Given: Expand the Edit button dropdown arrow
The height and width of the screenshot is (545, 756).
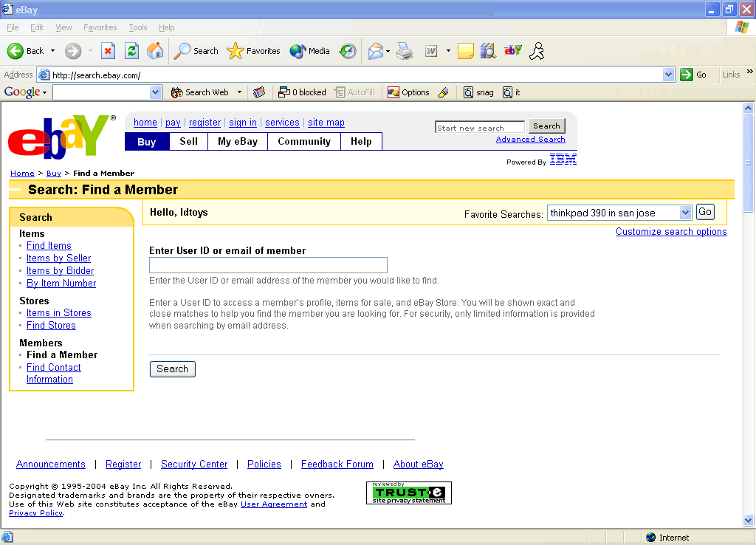Looking at the screenshot, I should (448, 51).
